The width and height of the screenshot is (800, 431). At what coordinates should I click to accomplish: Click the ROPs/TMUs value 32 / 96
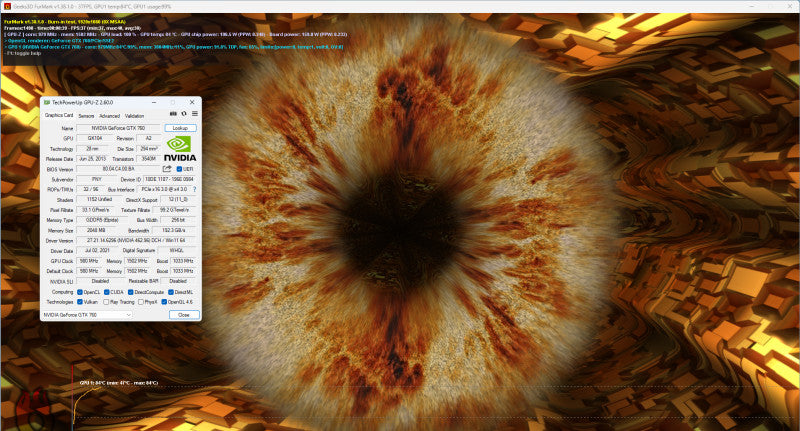tap(91, 189)
